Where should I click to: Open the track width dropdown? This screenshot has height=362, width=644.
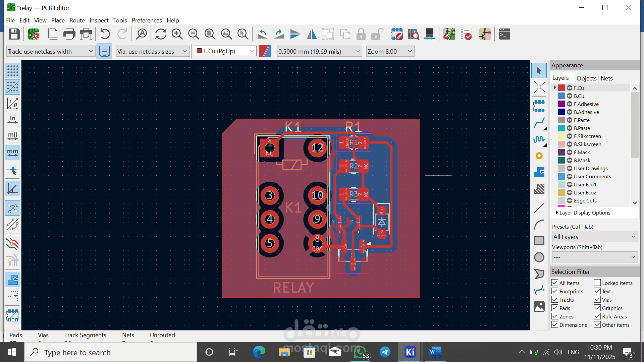click(50, 51)
